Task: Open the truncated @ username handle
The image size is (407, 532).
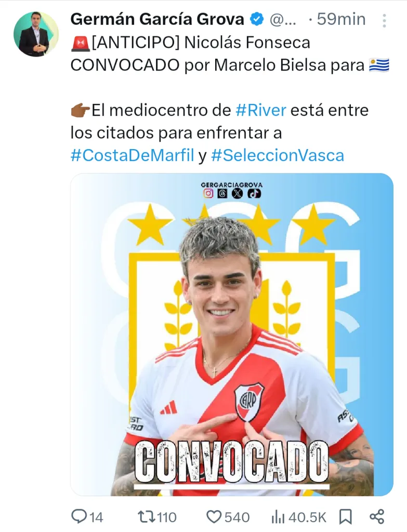Action: (x=283, y=20)
